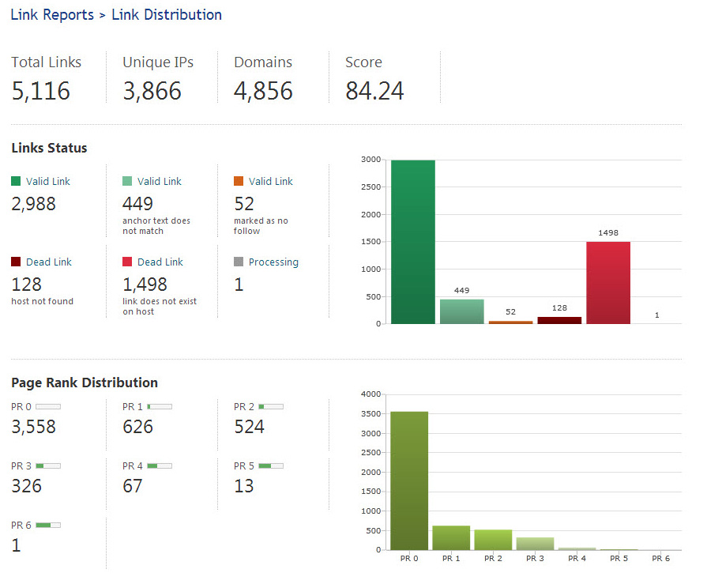Select the Processing status link

click(273, 262)
